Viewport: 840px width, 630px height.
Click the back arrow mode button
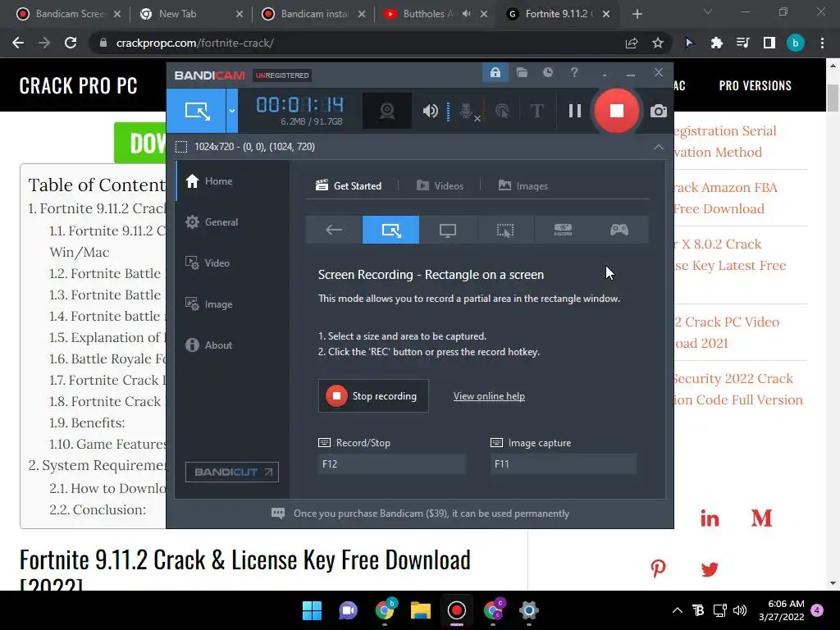click(x=334, y=230)
